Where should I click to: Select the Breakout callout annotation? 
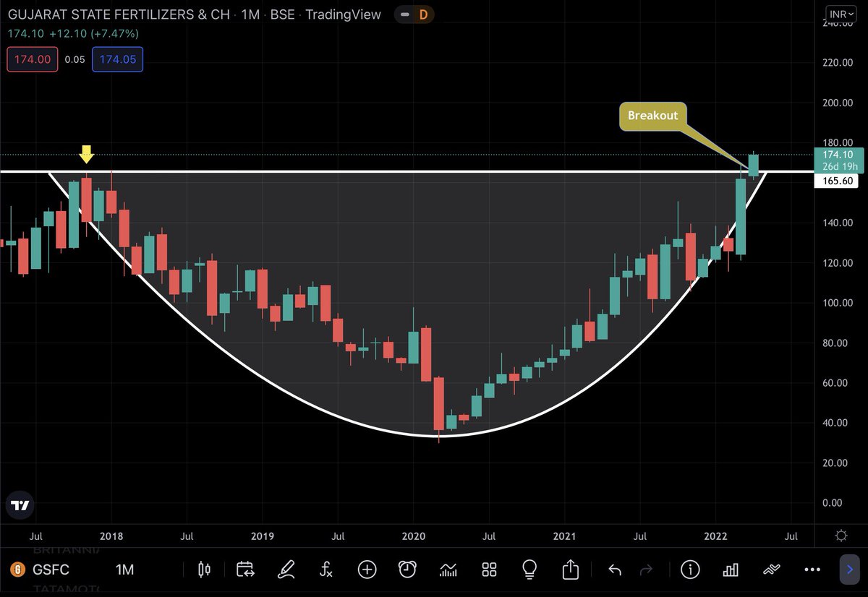653,116
